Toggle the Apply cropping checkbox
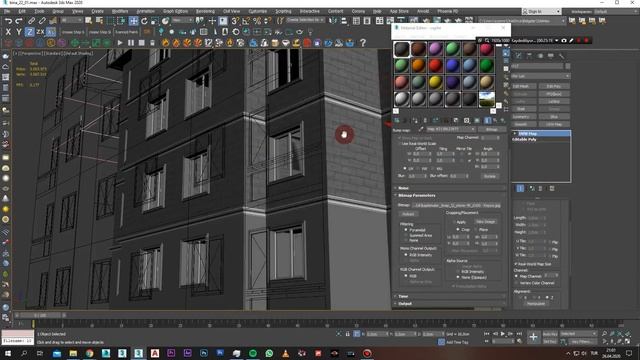The image size is (640, 360). point(454,222)
